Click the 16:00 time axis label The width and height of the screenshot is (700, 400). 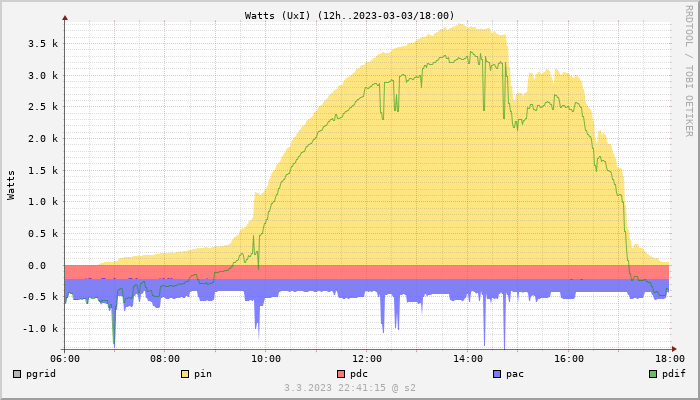[x=568, y=359]
